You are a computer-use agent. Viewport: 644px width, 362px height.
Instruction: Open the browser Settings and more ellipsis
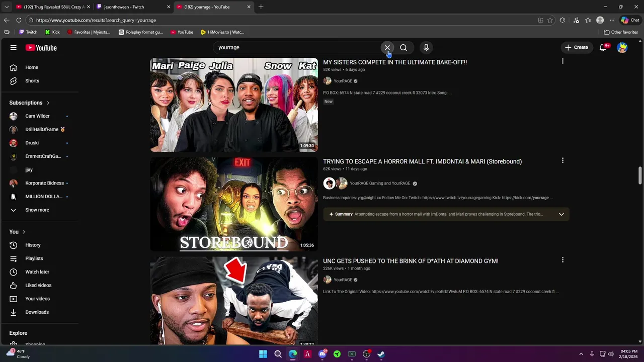pyautogui.click(x=612, y=20)
